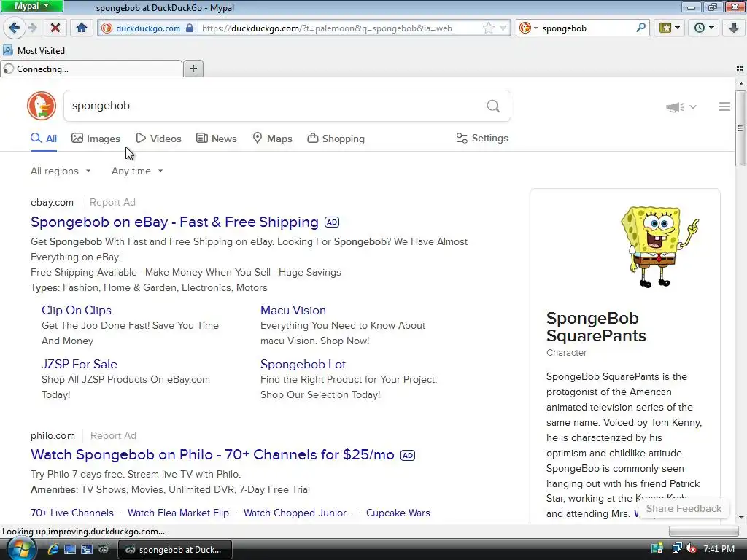The height and width of the screenshot is (560, 747).
Task: Open the Spongebob Lot sublink
Action: click(x=303, y=364)
